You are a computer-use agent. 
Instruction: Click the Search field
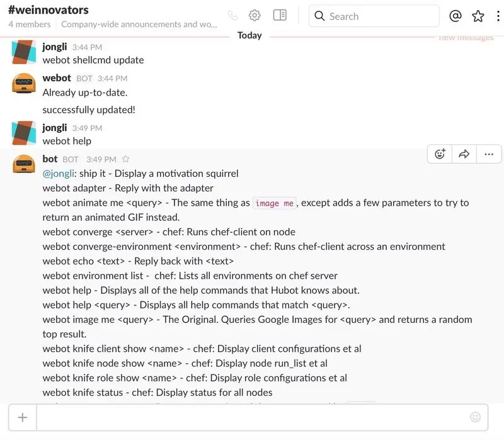pyautogui.click(x=374, y=16)
